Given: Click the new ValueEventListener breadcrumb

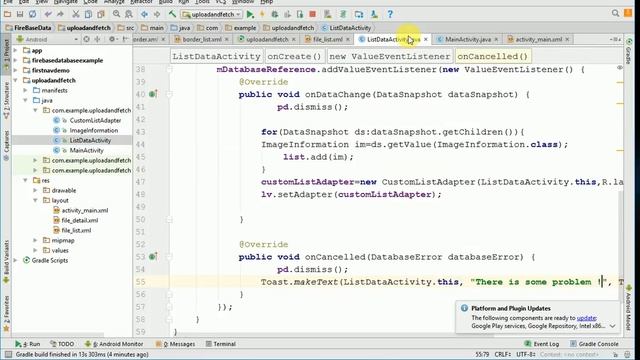Looking at the screenshot, I should pos(389,56).
